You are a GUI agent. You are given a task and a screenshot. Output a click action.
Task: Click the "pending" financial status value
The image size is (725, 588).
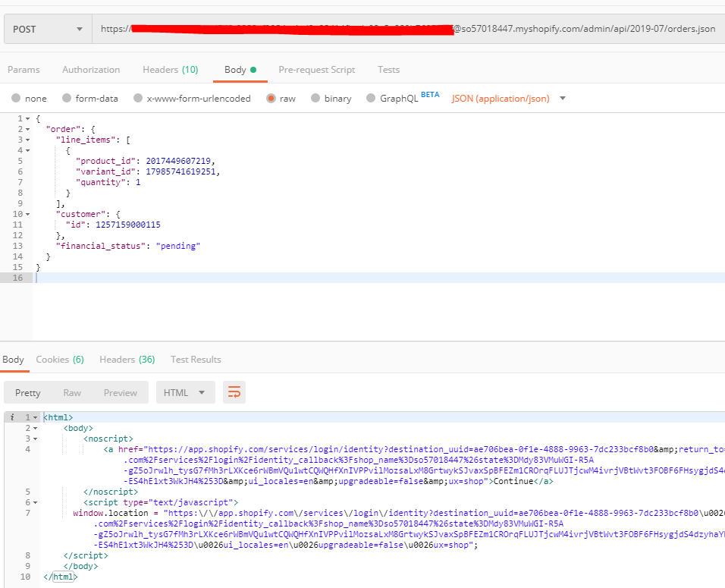coord(178,246)
